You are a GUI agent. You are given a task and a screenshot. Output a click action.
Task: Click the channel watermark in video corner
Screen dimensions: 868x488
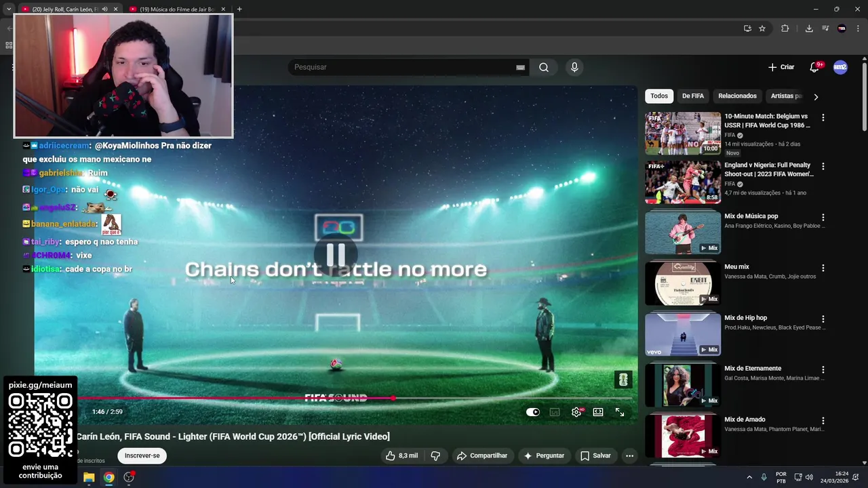point(623,380)
